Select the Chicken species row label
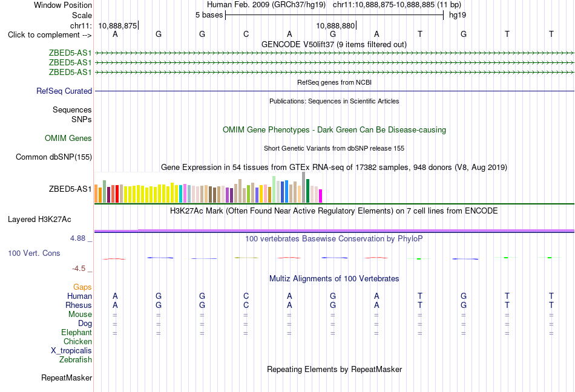575x392 pixels. (77, 341)
